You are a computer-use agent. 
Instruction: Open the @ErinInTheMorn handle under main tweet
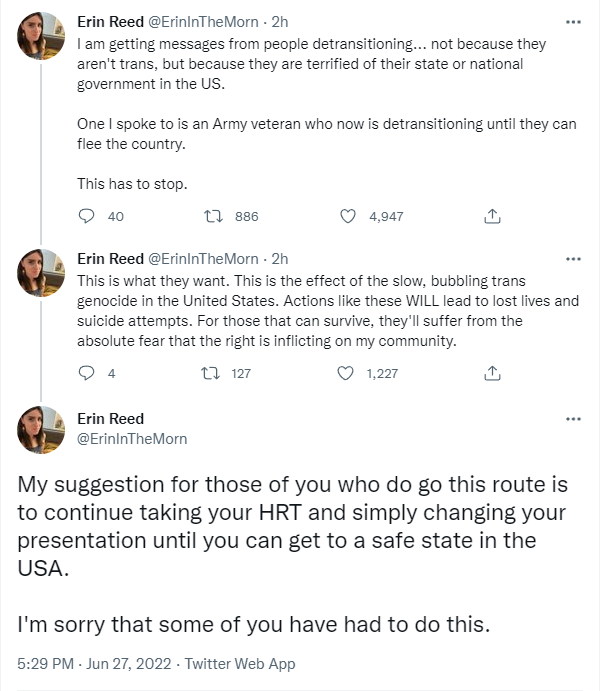[x=132, y=439]
